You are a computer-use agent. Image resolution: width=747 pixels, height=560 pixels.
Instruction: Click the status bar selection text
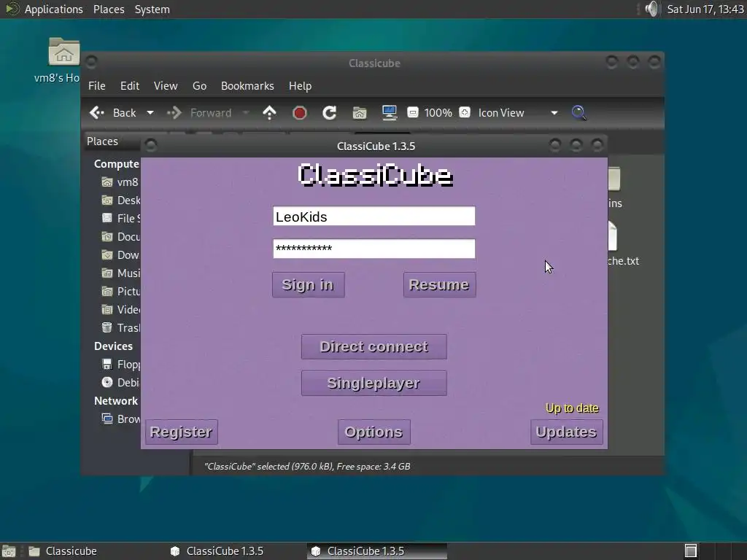pos(307,466)
